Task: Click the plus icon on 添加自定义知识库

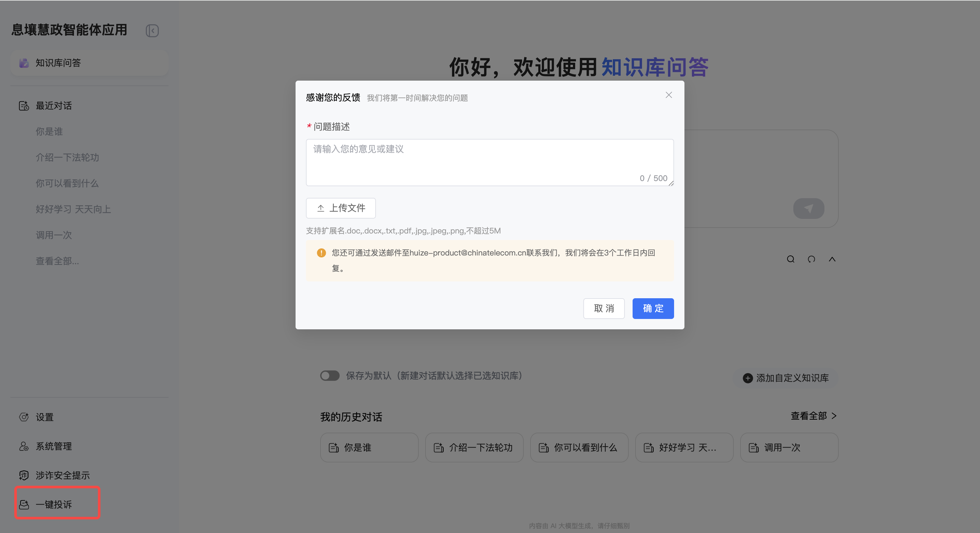Action: pos(748,378)
